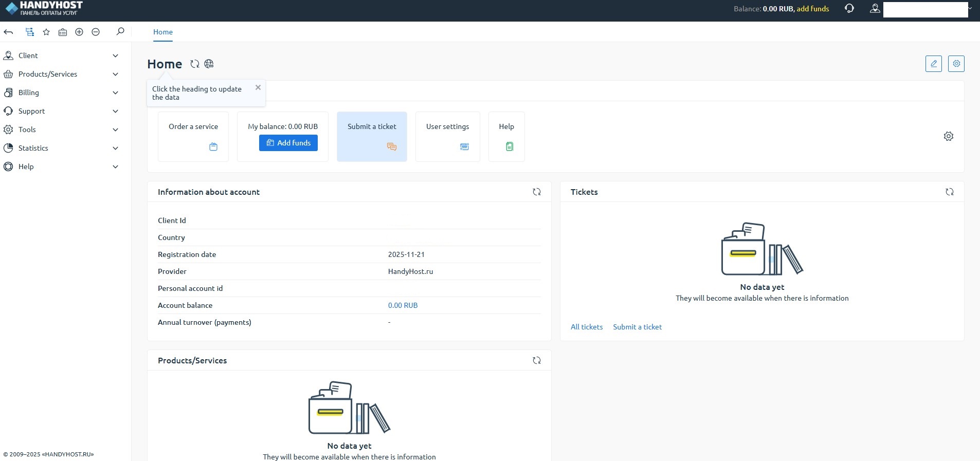Viewport: 980px width, 461px height.
Task: Refresh the Tickets panel
Action: point(949,192)
